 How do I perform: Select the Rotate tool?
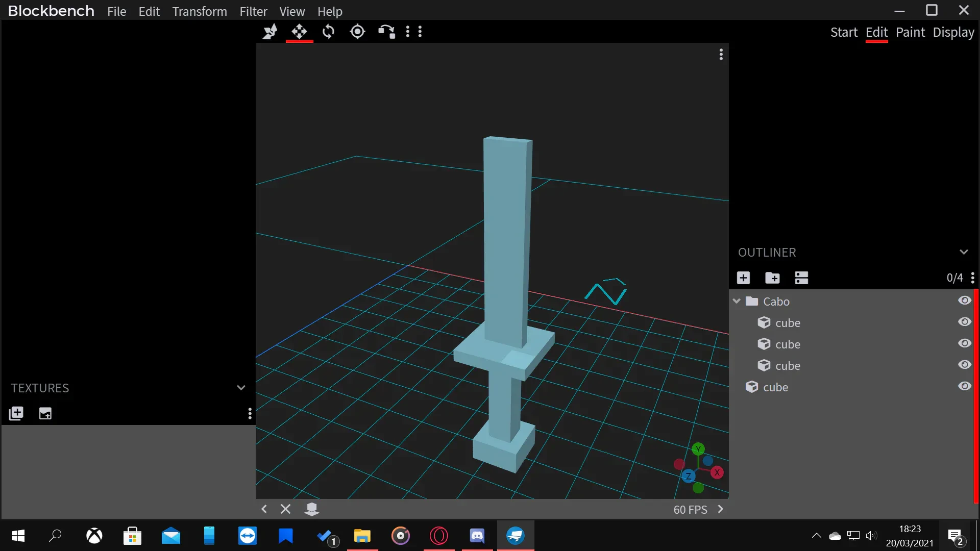pos(328,32)
